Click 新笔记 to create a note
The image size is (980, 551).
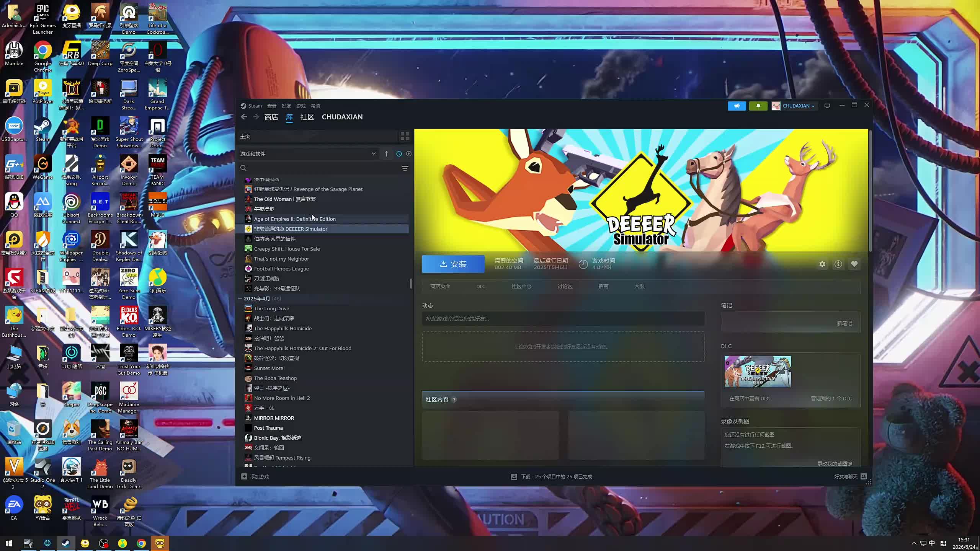coord(844,323)
